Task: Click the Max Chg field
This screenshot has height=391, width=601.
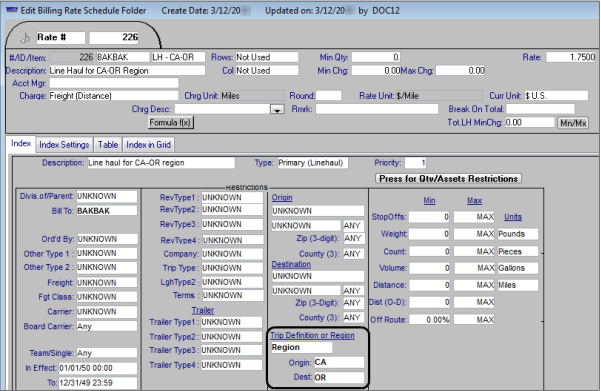Action: tap(460, 71)
